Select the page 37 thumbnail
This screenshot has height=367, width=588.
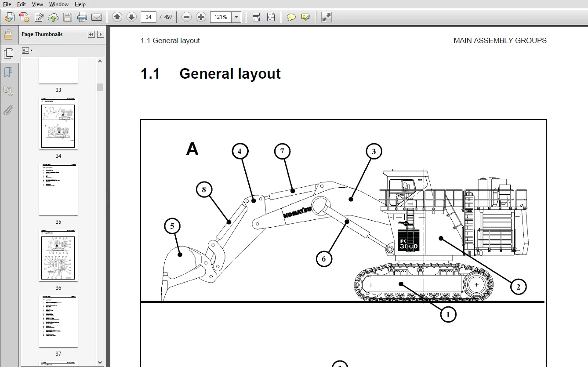coord(58,321)
